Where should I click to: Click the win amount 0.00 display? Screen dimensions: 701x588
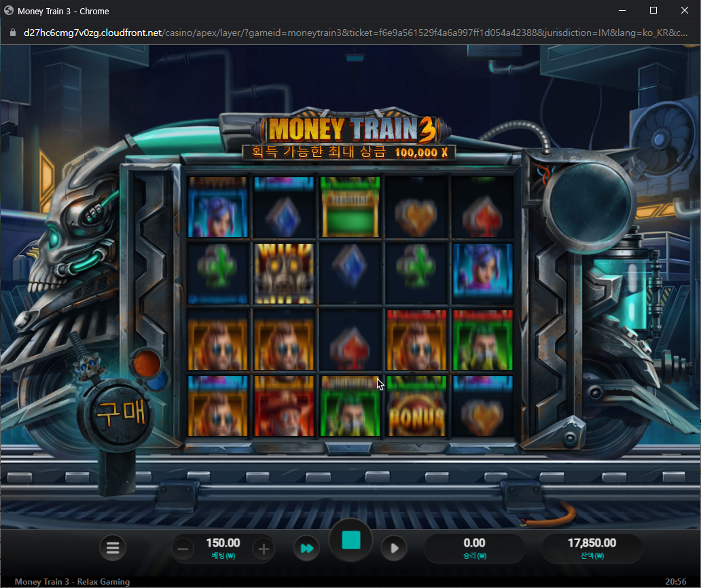point(474,548)
